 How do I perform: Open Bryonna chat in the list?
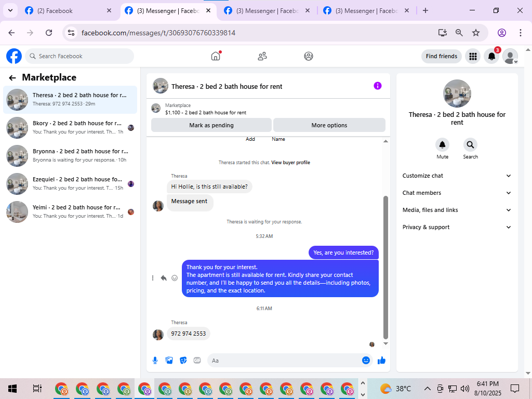click(x=70, y=156)
